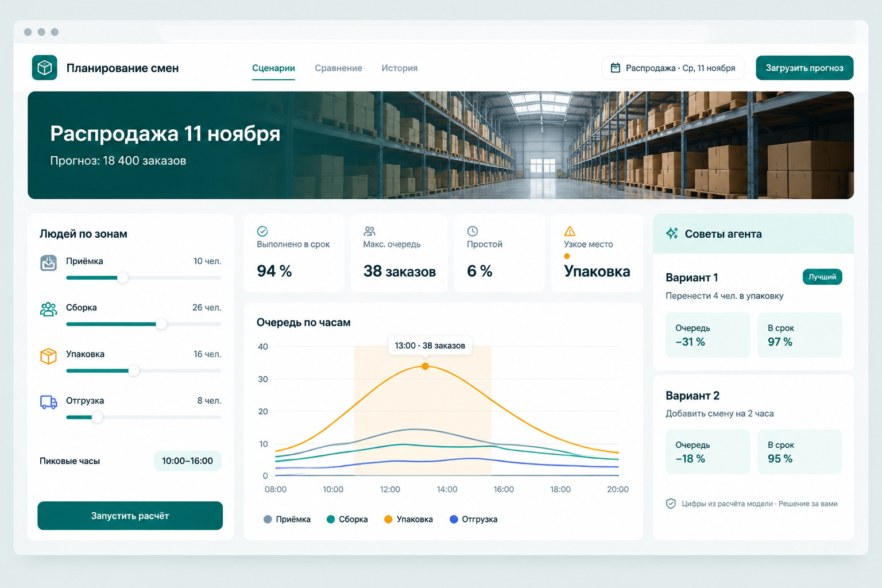
Task: Click the warehouse banner image
Action: (441, 145)
